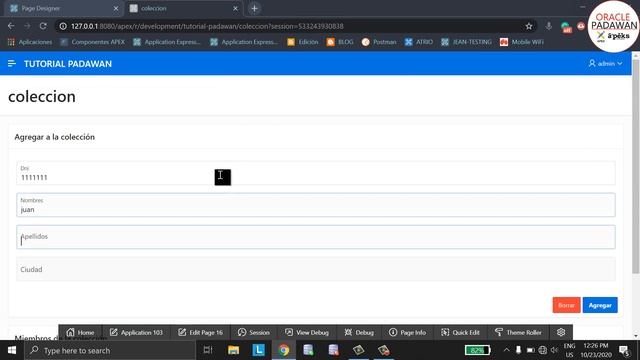The height and width of the screenshot is (360, 640).
Task: Click the Windows search box
Action: click(x=110, y=350)
